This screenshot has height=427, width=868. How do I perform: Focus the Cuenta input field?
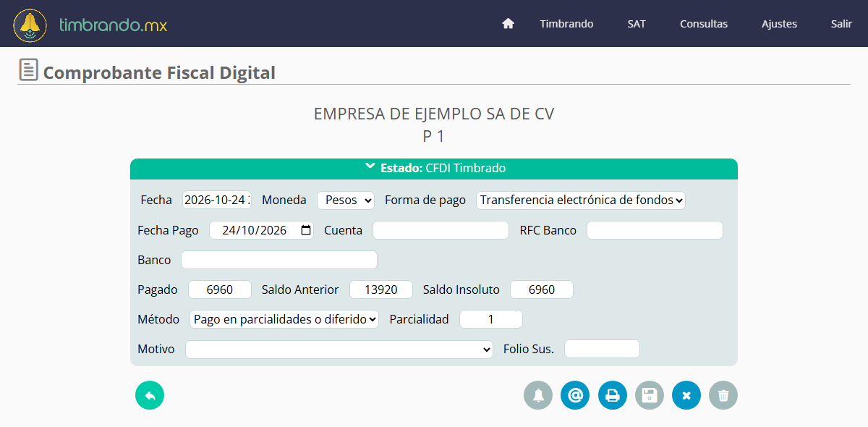coord(441,230)
